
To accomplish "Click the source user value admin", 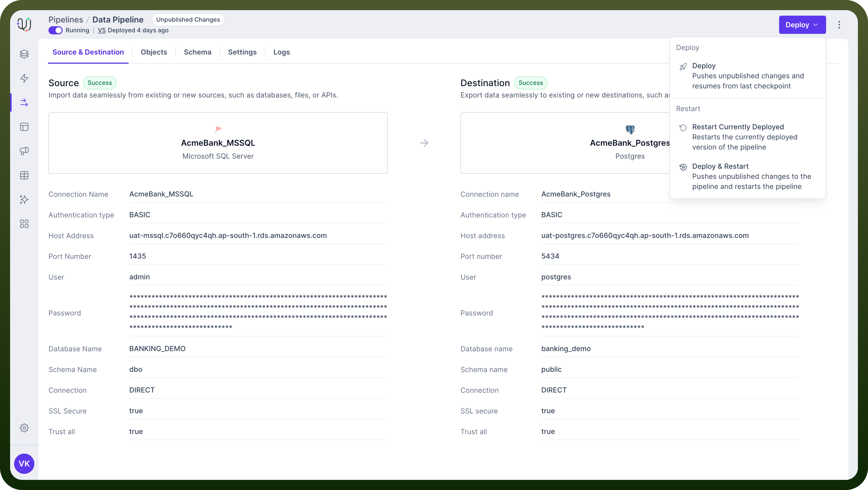I will tap(139, 277).
